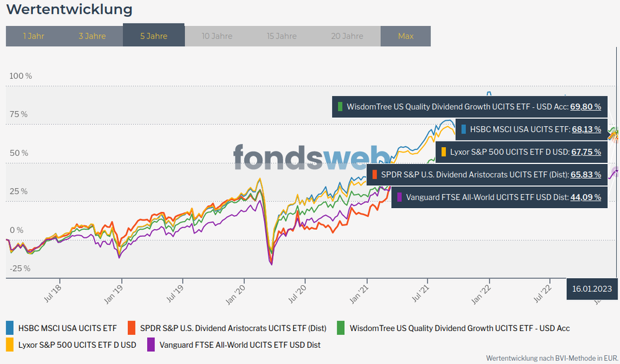Switch to the 3 Jahre tab

(92, 36)
